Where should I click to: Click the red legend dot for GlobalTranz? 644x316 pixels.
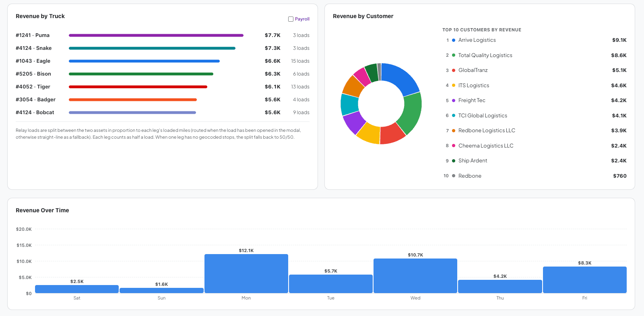(x=454, y=70)
